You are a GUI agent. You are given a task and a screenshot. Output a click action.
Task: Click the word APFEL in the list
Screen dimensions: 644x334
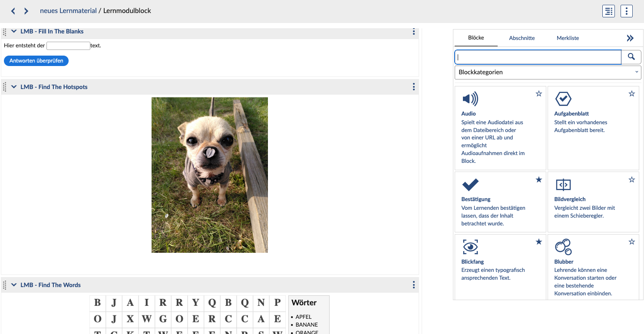[304, 317]
